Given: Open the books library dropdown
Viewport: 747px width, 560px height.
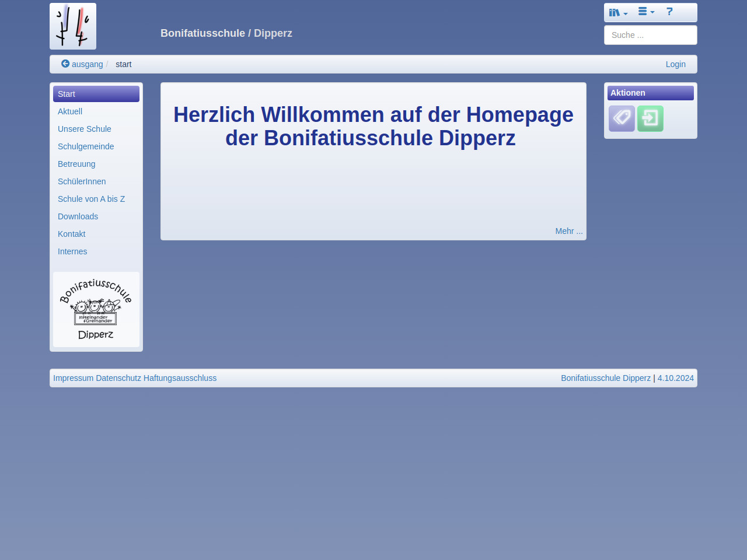Looking at the screenshot, I should click(x=618, y=12).
